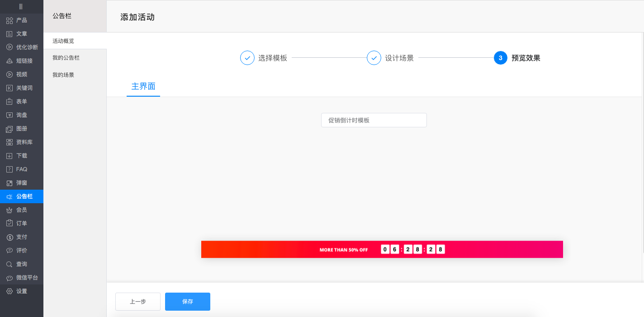
Task: Switch to the 主界面 tab
Action: tap(143, 86)
